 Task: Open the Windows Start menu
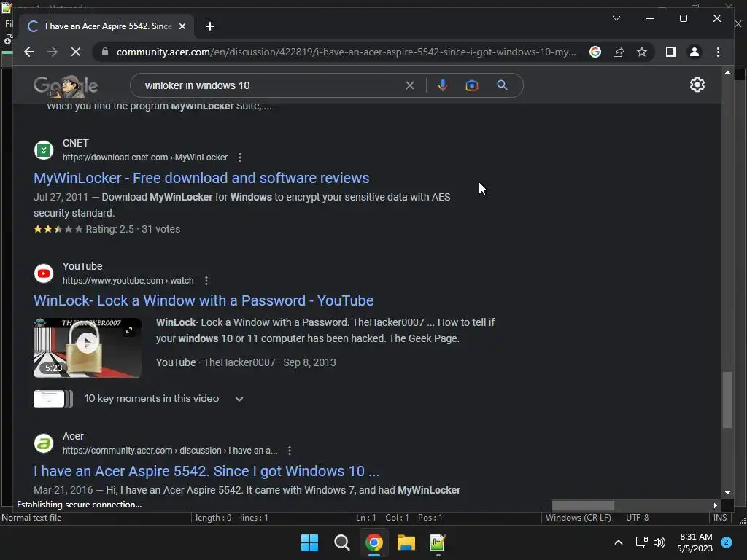point(309,542)
